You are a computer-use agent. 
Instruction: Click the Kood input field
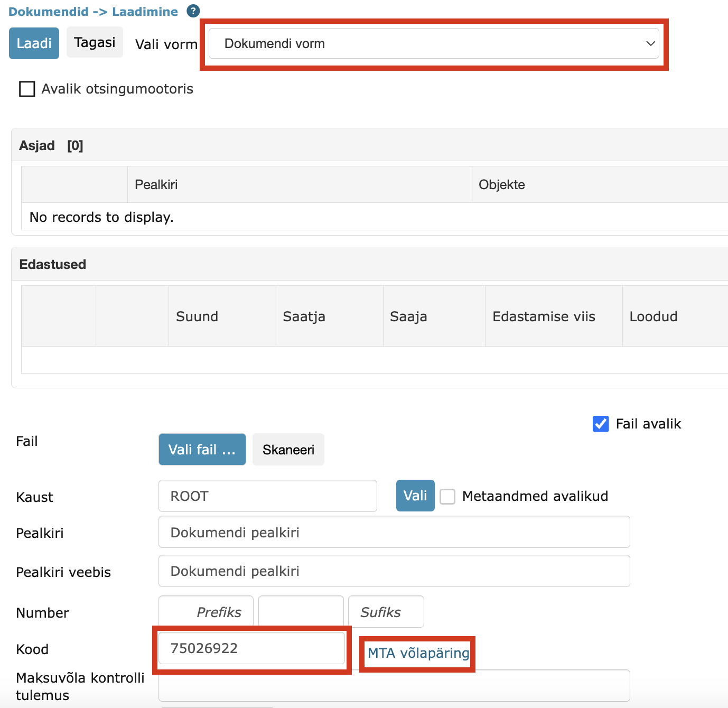tap(251, 648)
